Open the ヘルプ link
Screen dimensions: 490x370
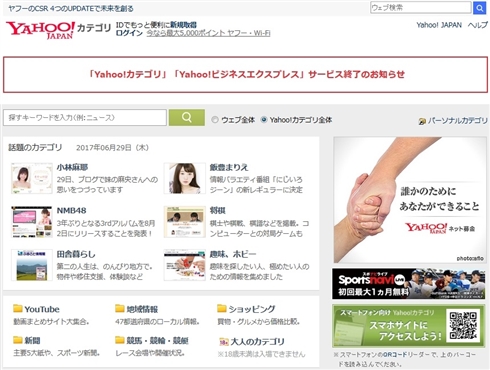pyautogui.click(x=478, y=25)
